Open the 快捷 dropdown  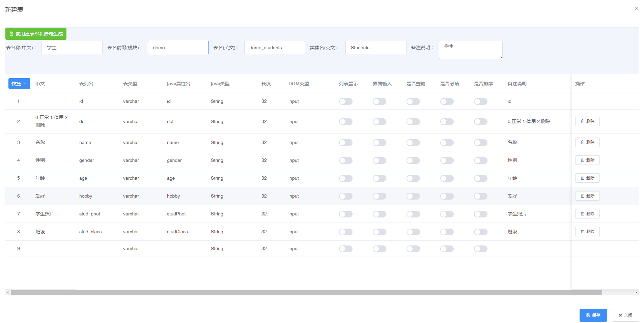click(x=19, y=84)
